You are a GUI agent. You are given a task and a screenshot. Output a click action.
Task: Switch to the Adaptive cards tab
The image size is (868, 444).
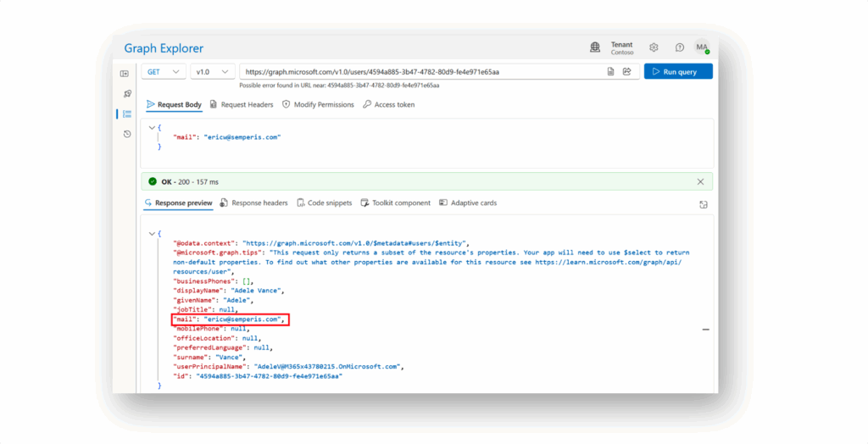coord(468,203)
